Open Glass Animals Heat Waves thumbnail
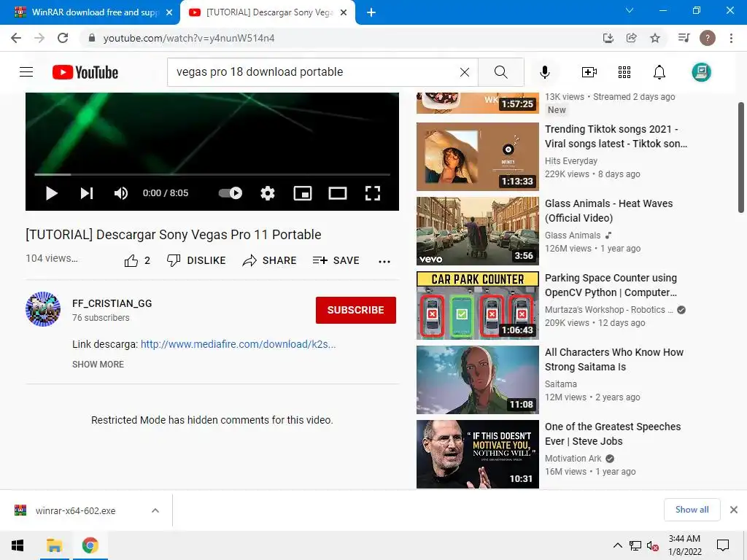Viewport: 747px width, 560px height. tap(477, 231)
